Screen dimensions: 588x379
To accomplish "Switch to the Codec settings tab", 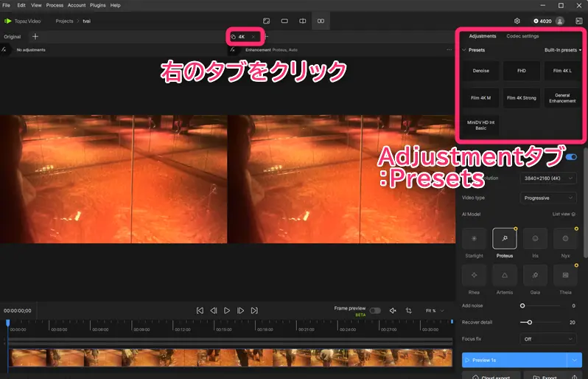I will [522, 36].
